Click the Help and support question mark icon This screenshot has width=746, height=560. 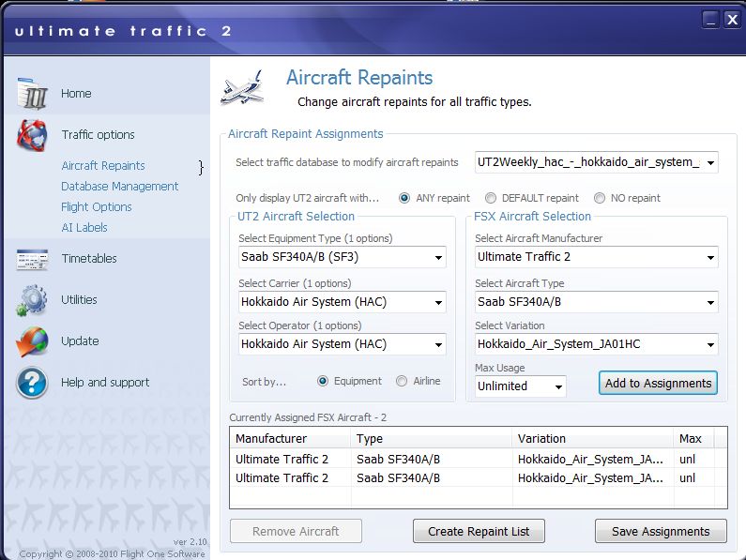tap(32, 383)
